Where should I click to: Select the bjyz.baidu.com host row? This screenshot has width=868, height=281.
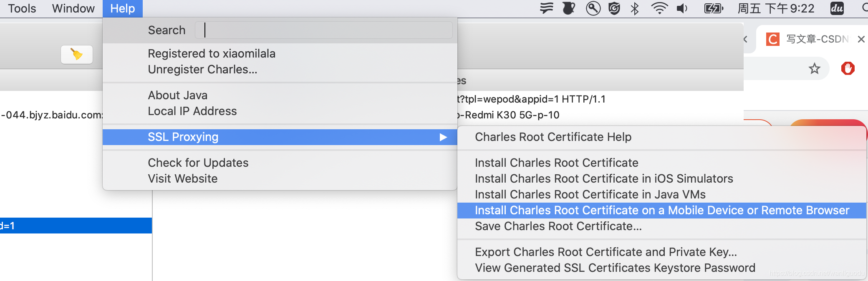coord(51,115)
